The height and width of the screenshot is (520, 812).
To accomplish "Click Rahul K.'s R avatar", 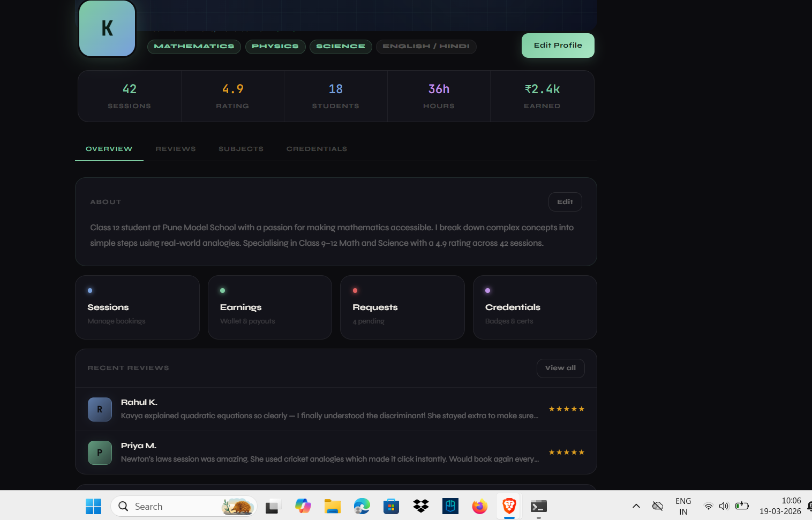I will pos(100,410).
